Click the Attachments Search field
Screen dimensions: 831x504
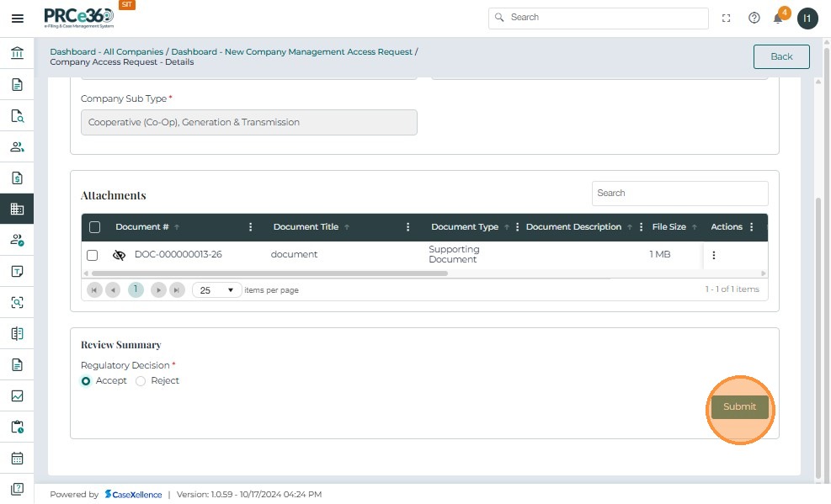tap(680, 194)
